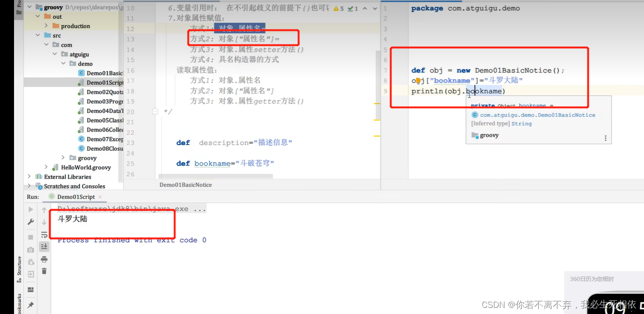Viewport: 644px width, 314px height.
Task: Collapse the com package
Action: 46,44
